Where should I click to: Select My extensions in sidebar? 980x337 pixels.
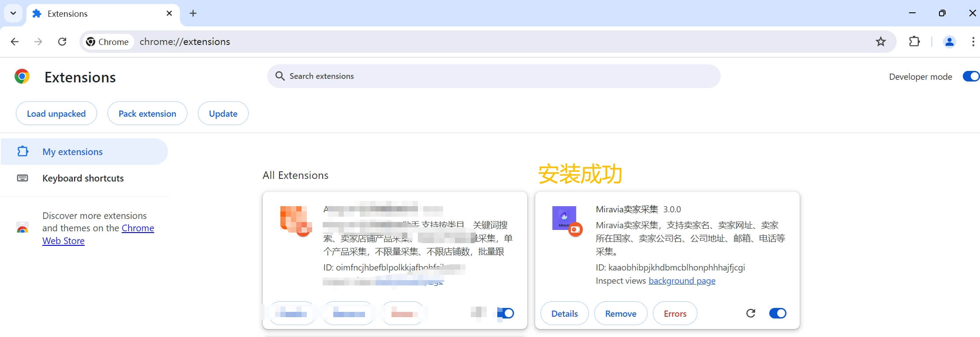84,152
